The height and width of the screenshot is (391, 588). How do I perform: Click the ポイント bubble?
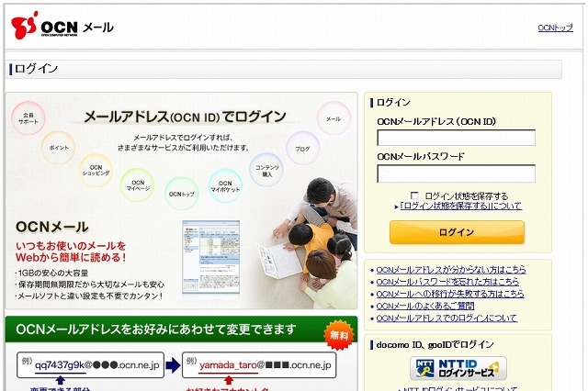[x=59, y=148]
